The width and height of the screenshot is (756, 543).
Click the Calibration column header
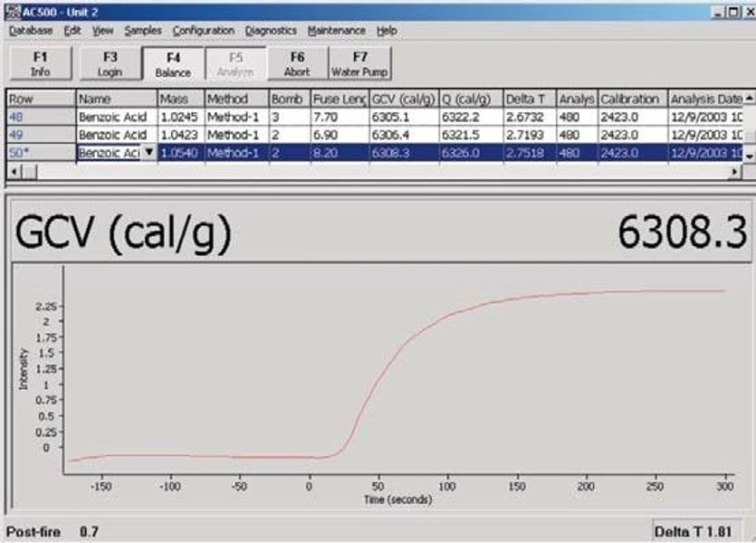pyautogui.click(x=631, y=98)
